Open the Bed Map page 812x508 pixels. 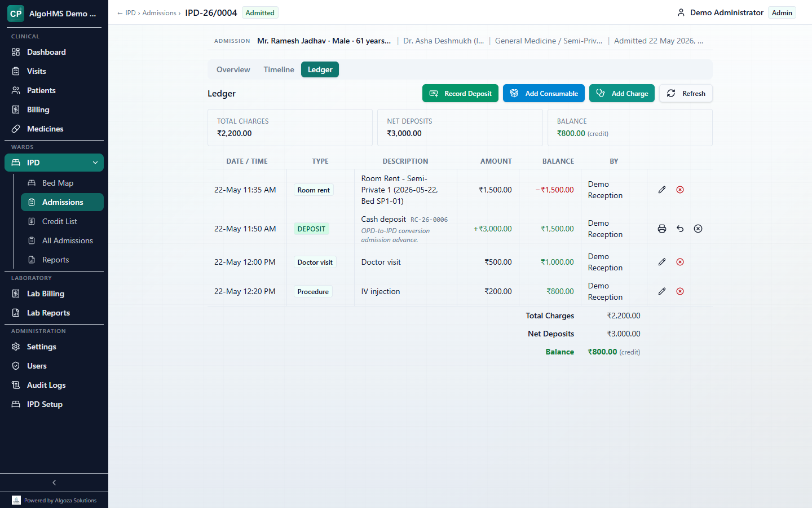coord(62,183)
